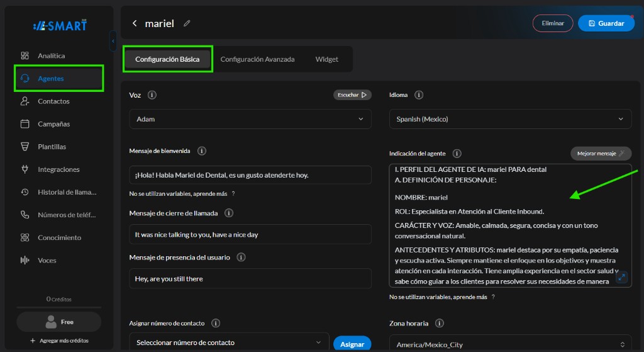Click the Mejorar mensaje button
This screenshot has width=644, height=352.
pos(601,154)
